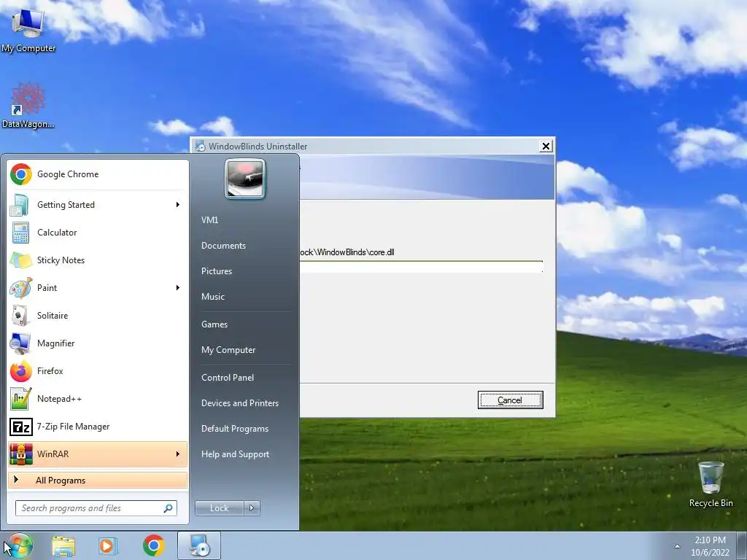Open Games from Start menu
The image size is (747, 560).
click(x=214, y=324)
